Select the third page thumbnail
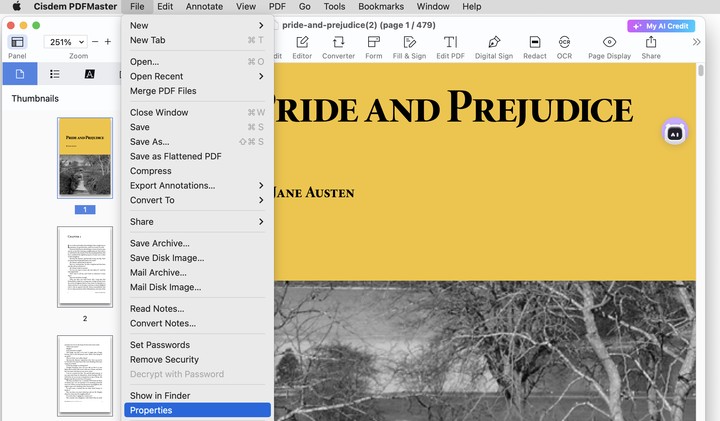720x421 pixels. point(85,376)
